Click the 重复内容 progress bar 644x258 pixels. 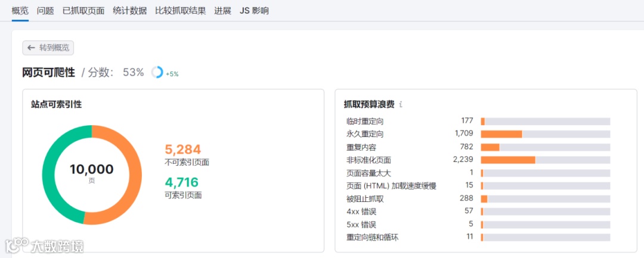(546, 147)
